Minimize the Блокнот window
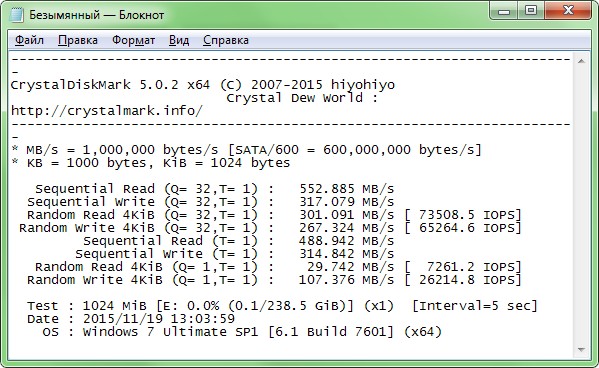Image resolution: width=599 pixels, height=368 pixels. [x=504, y=11]
